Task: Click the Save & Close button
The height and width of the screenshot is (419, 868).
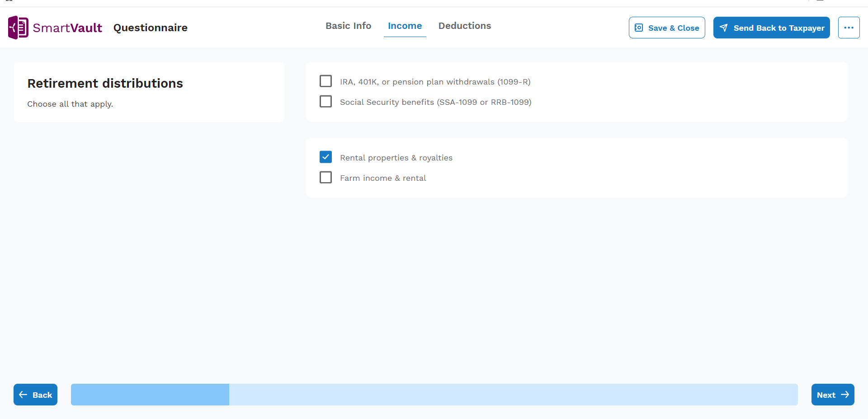Action: click(667, 28)
